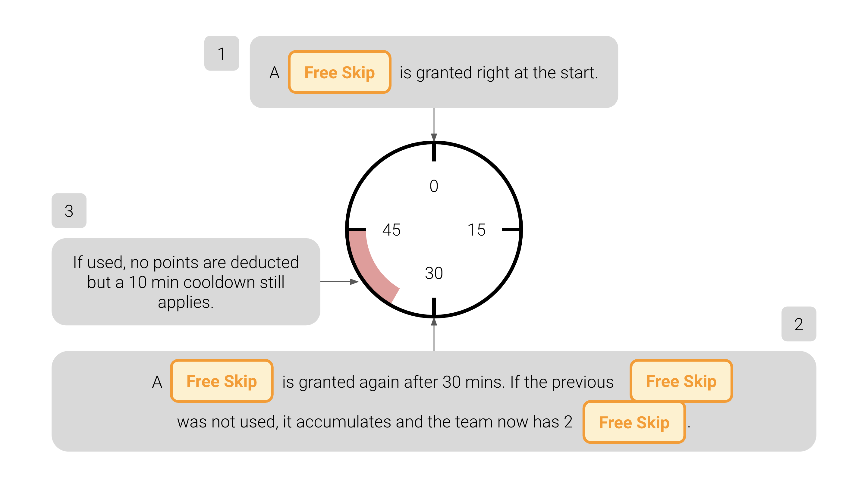Click the arrow pointing to the cooldown arc

(339, 282)
